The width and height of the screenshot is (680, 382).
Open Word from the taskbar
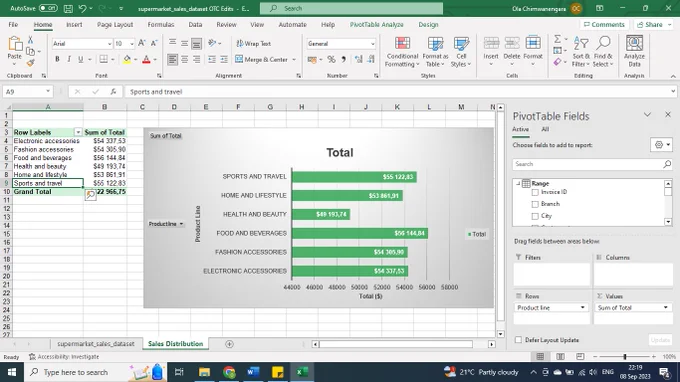pyautogui.click(x=253, y=372)
